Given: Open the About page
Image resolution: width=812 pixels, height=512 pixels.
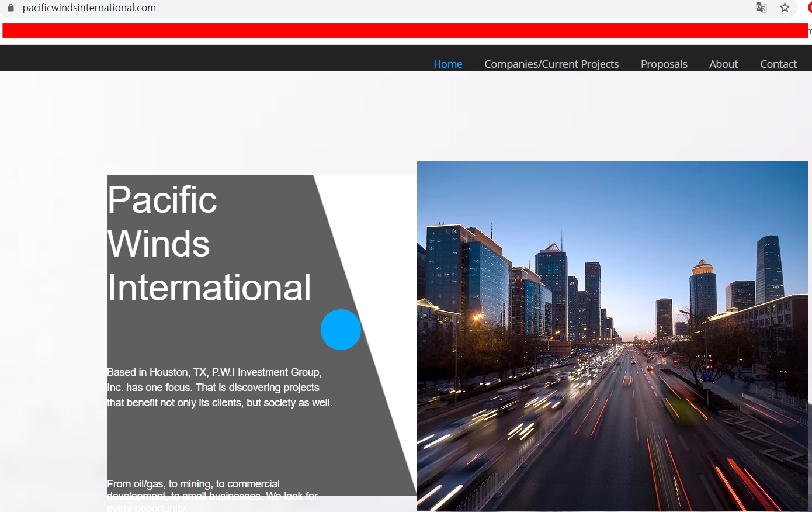Looking at the screenshot, I should 723,64.
